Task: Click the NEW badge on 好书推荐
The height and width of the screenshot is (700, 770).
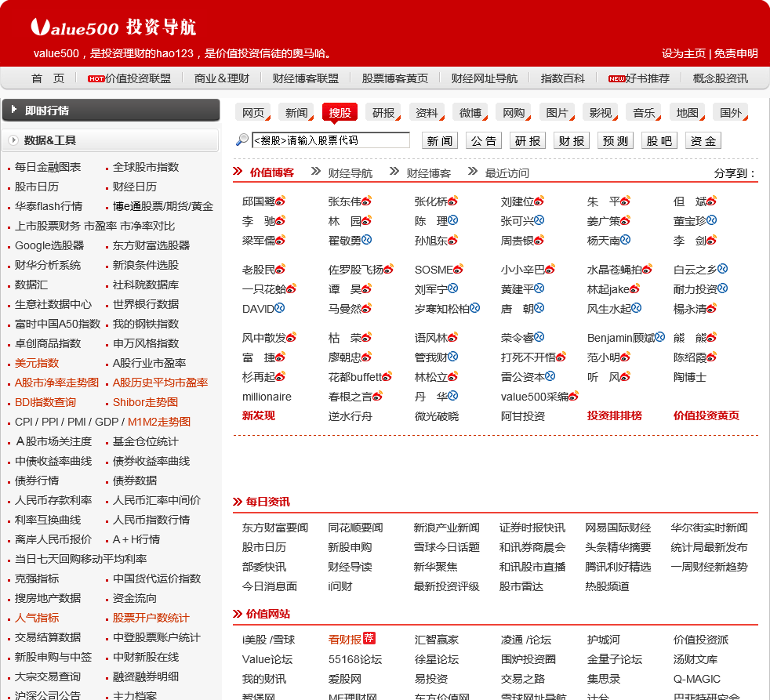Action: click(616, 79)
